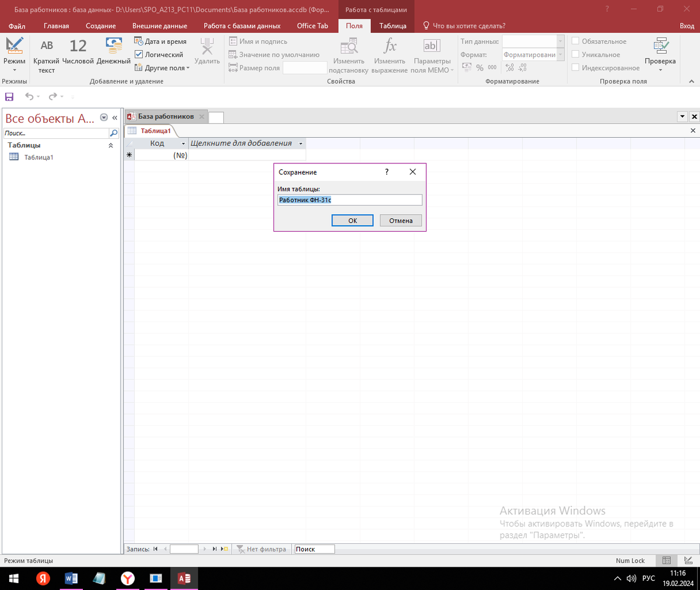This screenshot has height=590, width=700.
Task: Click the Windows Start button
Action: click(x=14, y=578)
